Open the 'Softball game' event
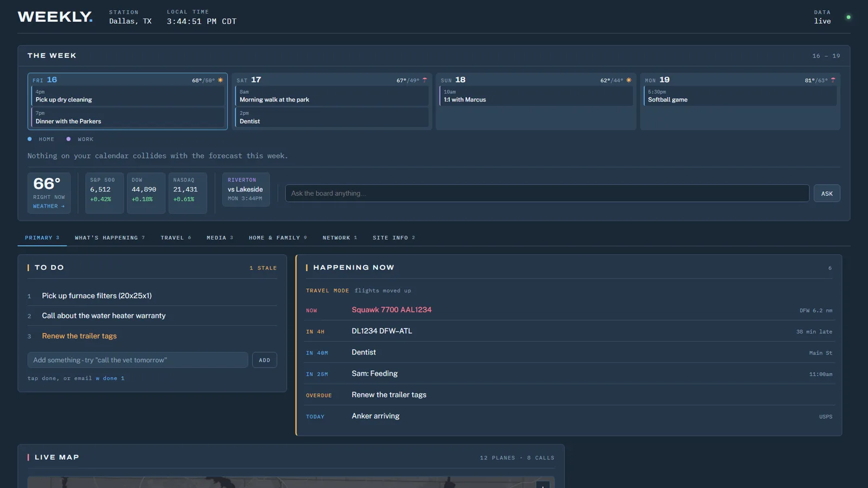The height and width of the screenshot is (488, 868). coord(740,97)
